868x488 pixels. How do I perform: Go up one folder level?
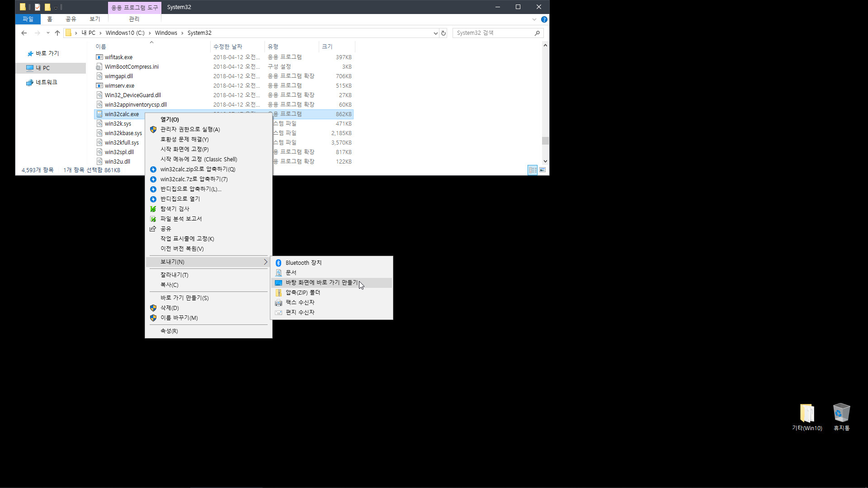[57, 33]
